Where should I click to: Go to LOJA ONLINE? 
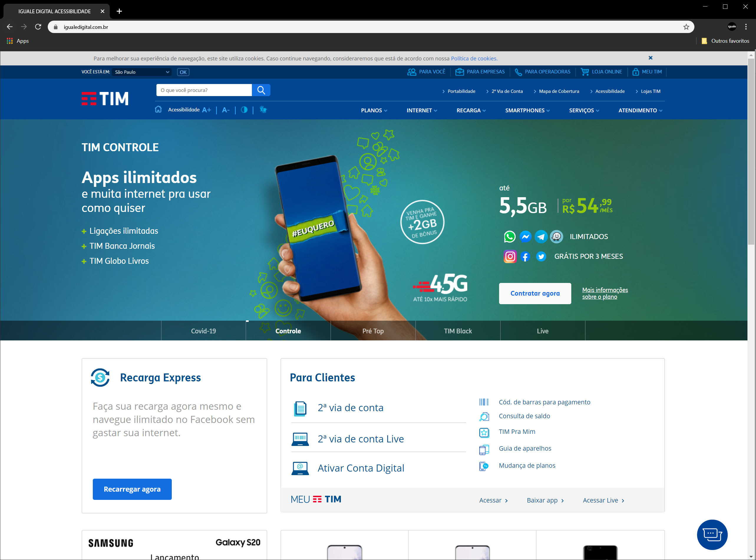(602, 72)
